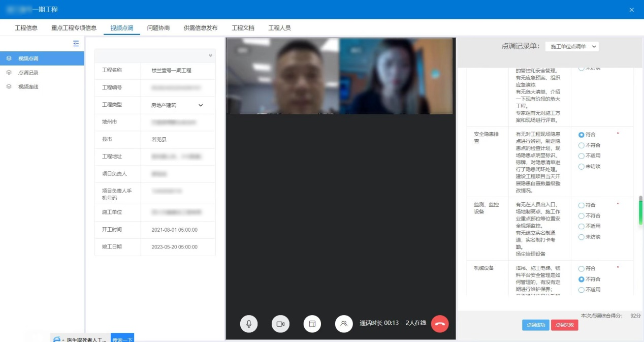Collapse the project info panel chevron

[x=210, y=55]
